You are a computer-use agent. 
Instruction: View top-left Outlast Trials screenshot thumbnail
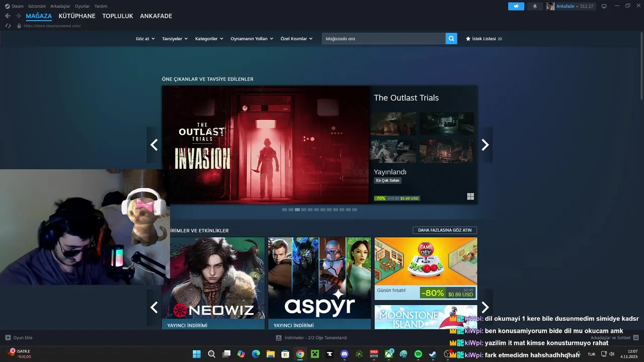[393, 124]
